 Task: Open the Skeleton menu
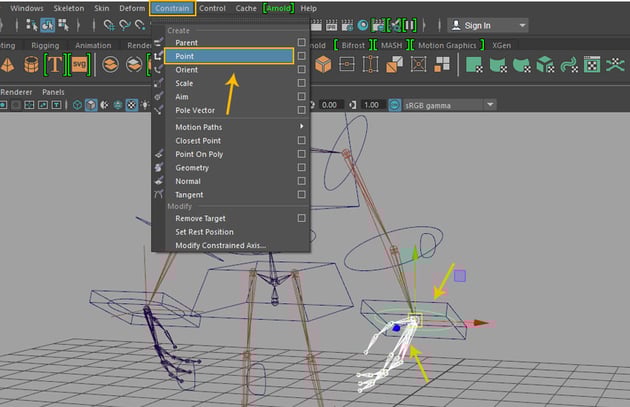(x=68, y=8)
